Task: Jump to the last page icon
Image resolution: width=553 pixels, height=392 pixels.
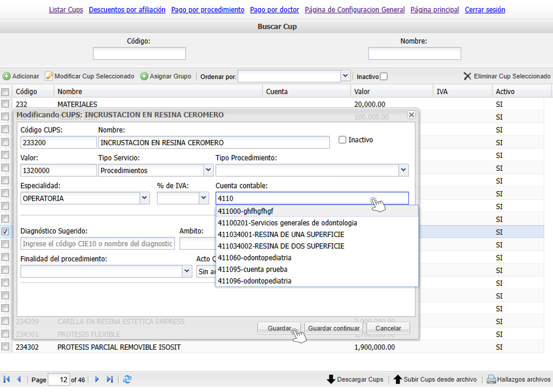Action: pos(109,380)
